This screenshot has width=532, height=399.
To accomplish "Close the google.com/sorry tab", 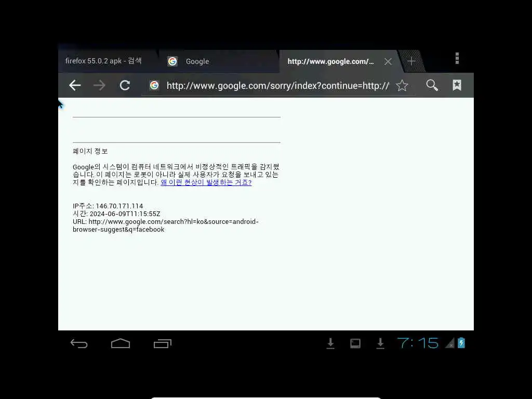I will [x=388, y=61].
